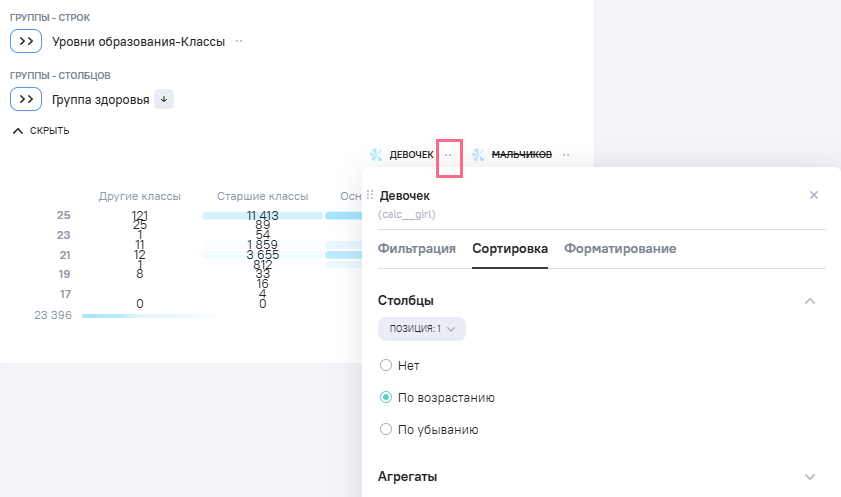The image size is (841, 497).
Task: Open options dots next to Уровни образования-Классы
Action: 239,41
